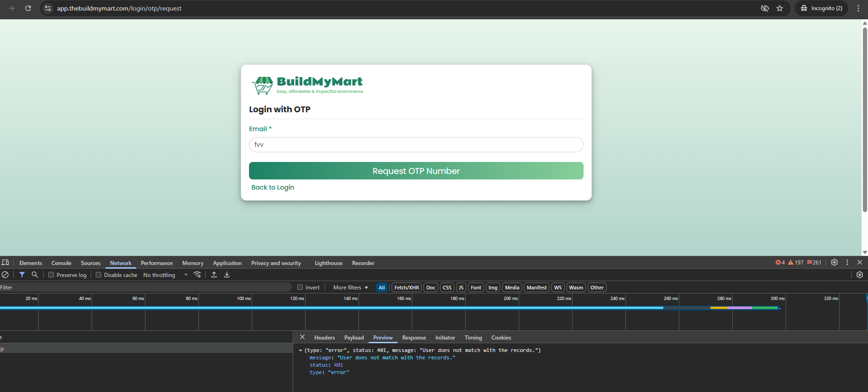This screenshot has height=392, width=868.
Task: Switch to the Elements tab
Action: [30, 263]
